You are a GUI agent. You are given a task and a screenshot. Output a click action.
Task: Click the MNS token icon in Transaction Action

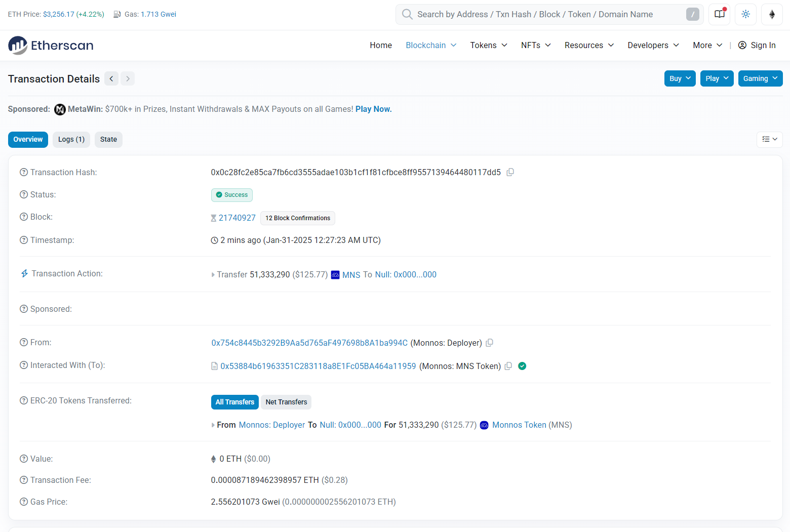point(335,275)
